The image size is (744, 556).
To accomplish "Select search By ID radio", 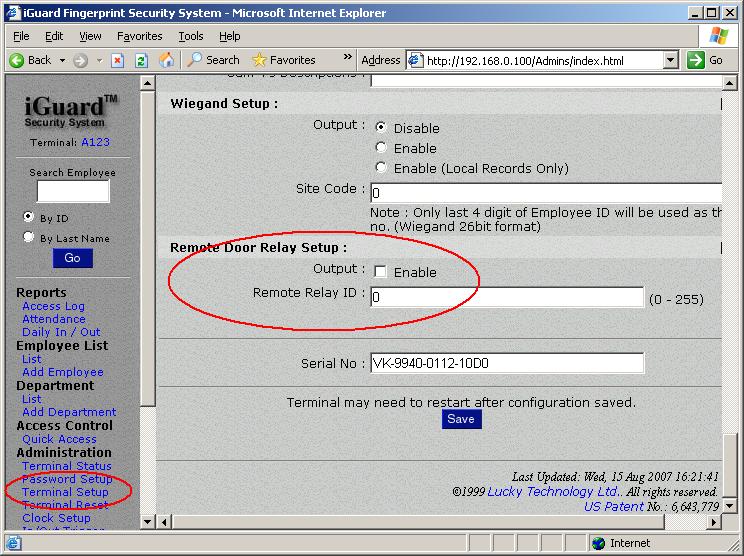I will (x=28, y=217).
